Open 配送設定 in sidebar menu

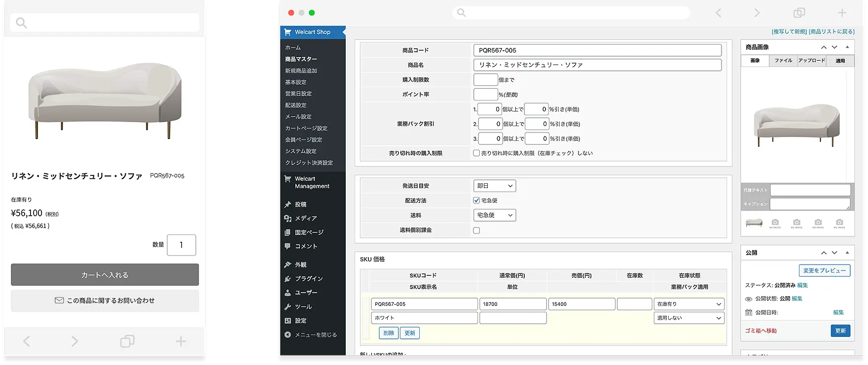[296, 105]
